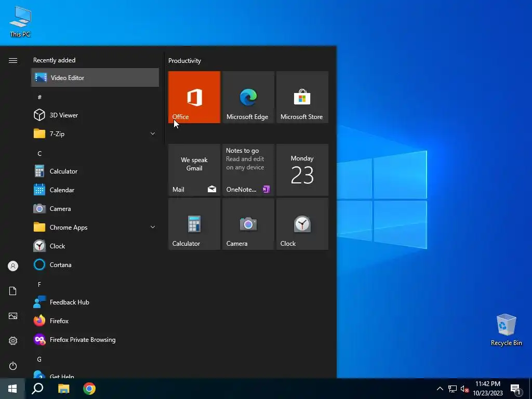Open the Office tile
The height and width of the screenshot is (399, 532).
(194, 97)
